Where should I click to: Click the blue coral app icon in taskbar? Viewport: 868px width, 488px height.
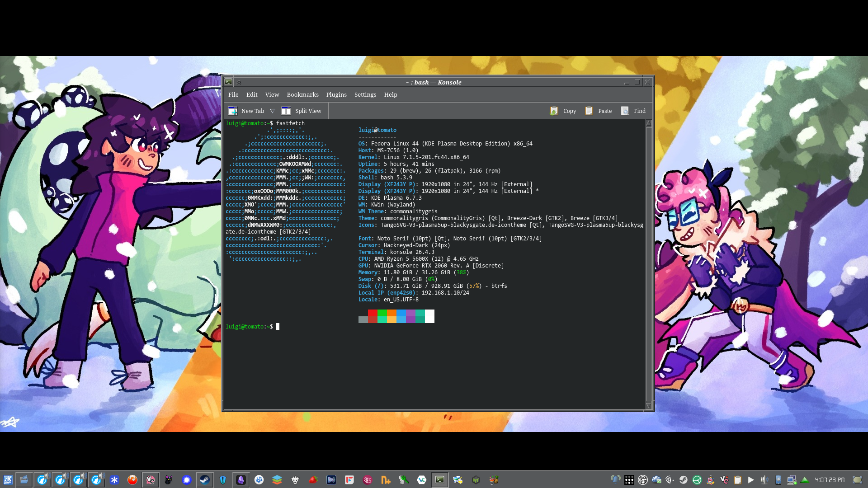[259, 480]
